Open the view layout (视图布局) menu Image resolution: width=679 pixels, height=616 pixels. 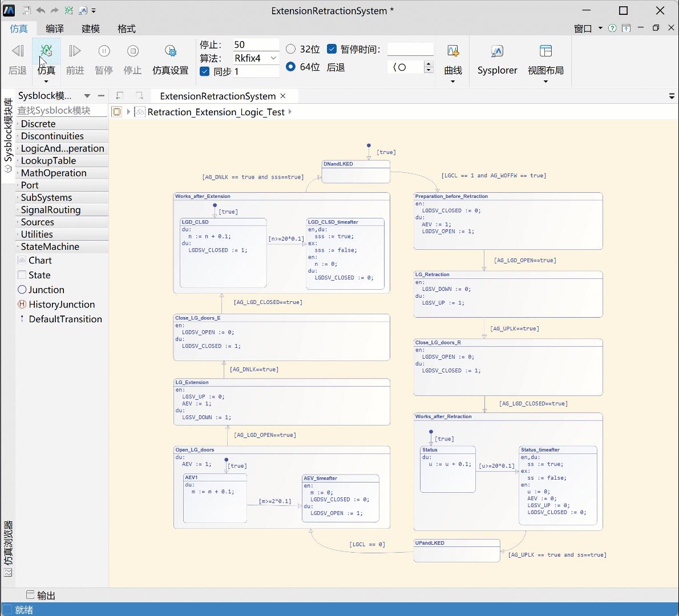point(545,52)
